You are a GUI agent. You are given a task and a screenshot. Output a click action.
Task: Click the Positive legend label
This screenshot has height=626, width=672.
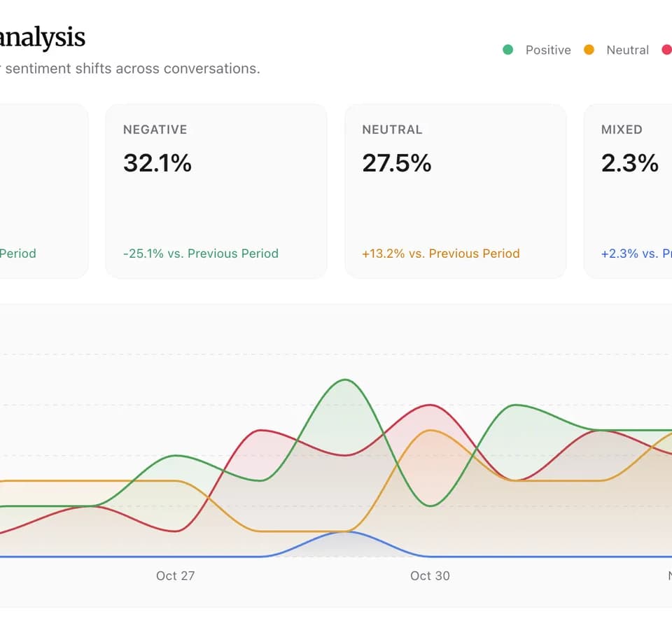click(548, 50)
